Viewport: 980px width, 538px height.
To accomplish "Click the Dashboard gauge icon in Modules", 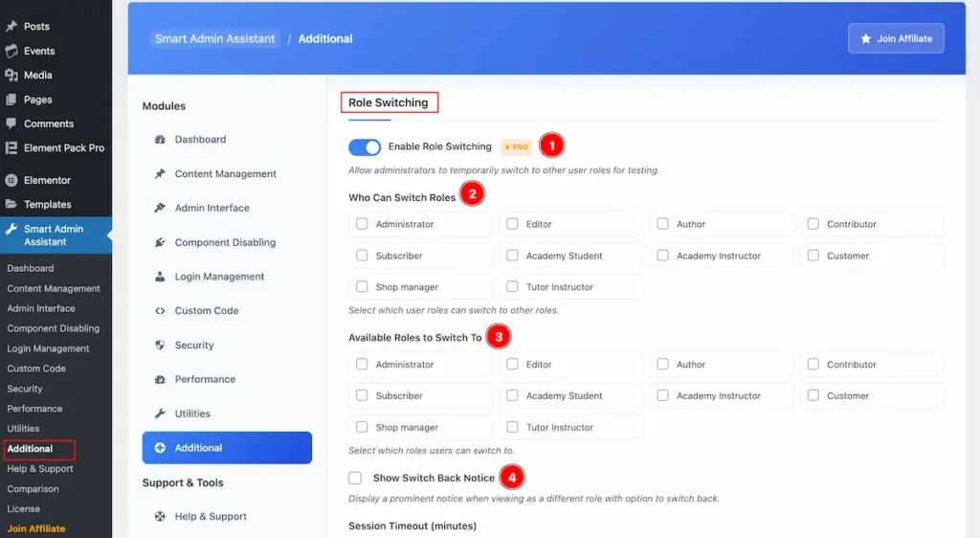I will click(160, 140).
